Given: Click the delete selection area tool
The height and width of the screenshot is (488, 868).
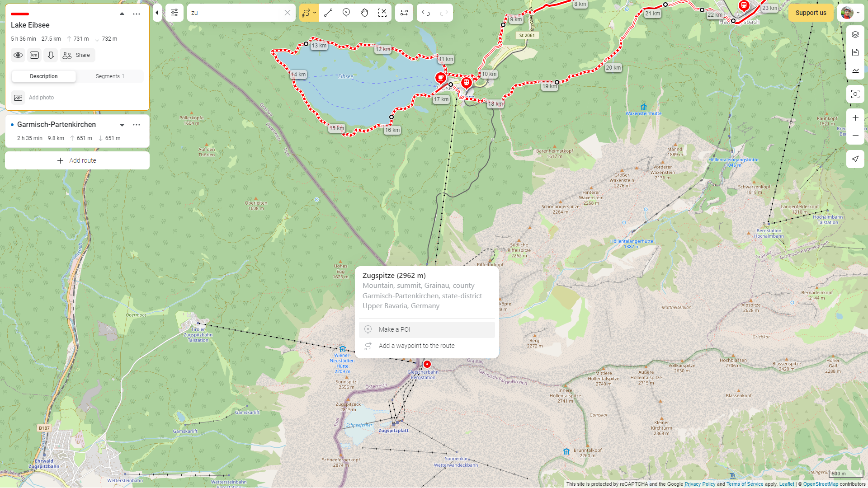Looking at the screenshot, I should 382,13.
